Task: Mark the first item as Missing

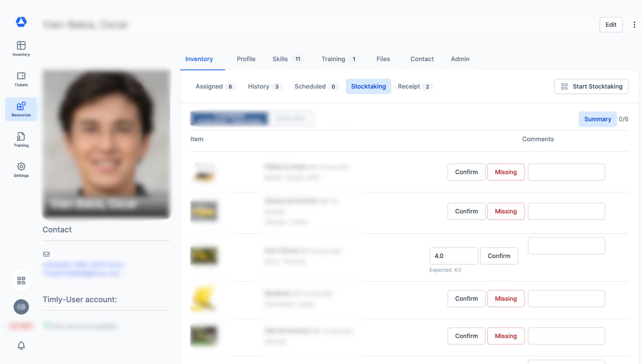Action: 505,172
